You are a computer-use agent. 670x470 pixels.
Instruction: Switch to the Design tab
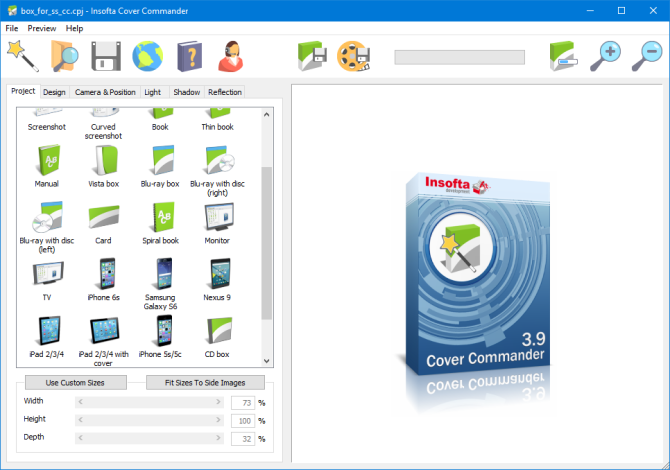(54, 92)
